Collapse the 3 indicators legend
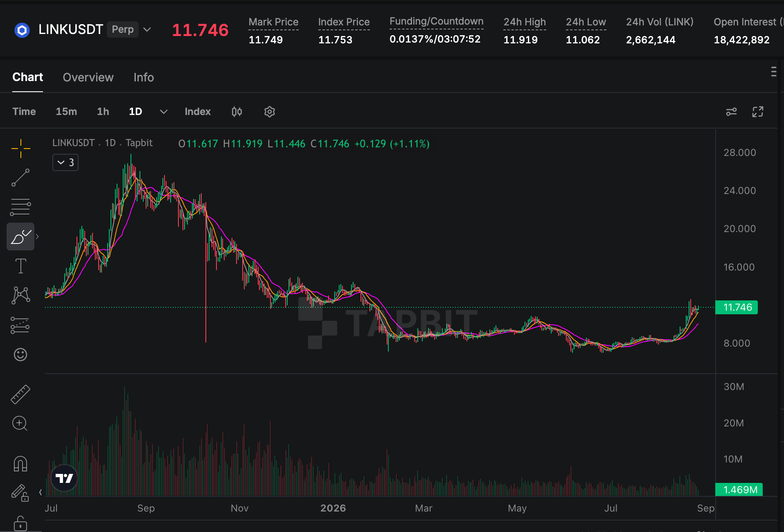This screenshot has height=532, width=784. coord(65,162)
